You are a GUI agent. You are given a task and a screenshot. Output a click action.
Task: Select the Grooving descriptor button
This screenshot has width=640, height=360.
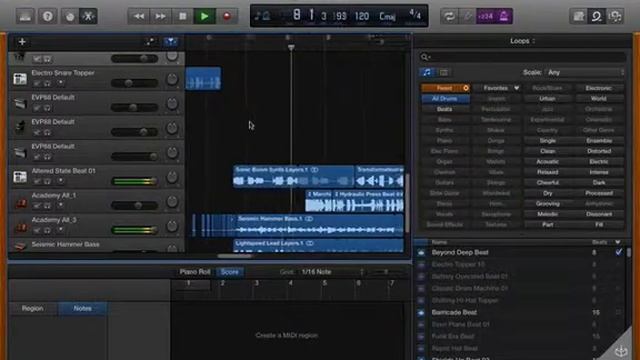[x=547, y=204]
